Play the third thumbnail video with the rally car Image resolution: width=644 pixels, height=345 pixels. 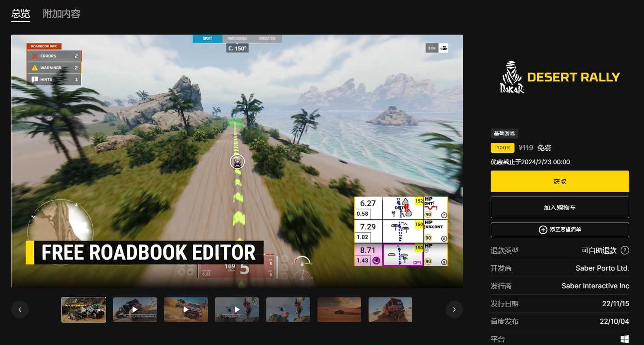coord(186,310)
